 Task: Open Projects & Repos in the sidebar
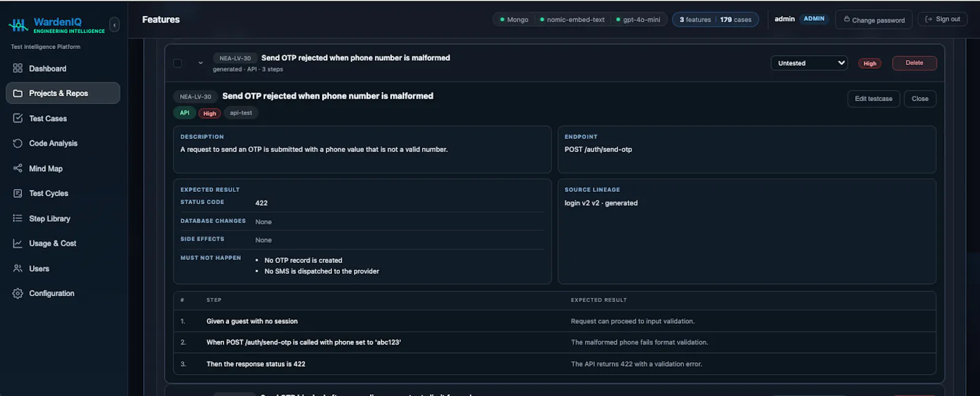pos(63,93)
